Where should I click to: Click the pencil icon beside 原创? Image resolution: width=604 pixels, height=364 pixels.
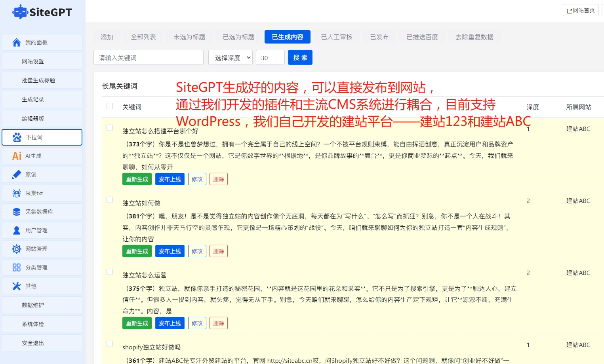(17, 174)
